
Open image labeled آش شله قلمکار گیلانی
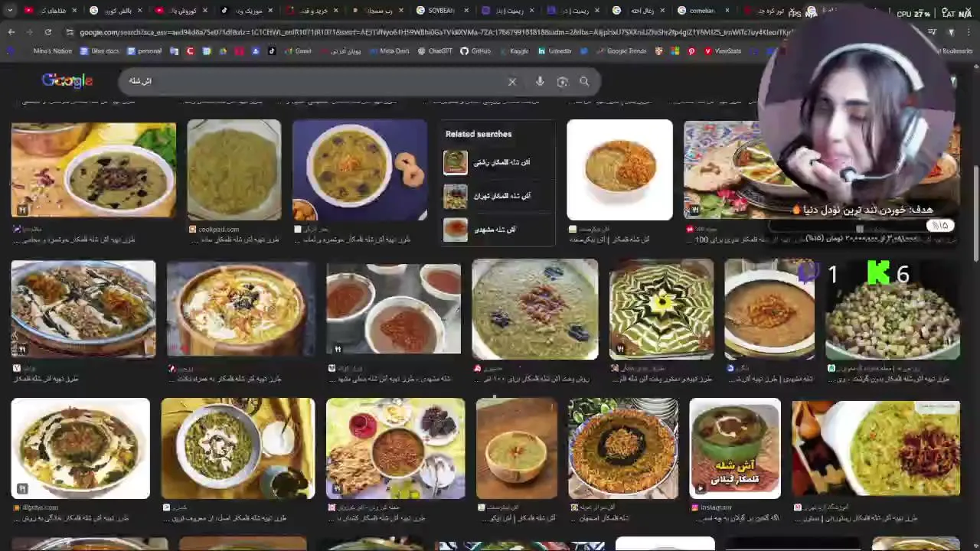[x=735, y=448]
